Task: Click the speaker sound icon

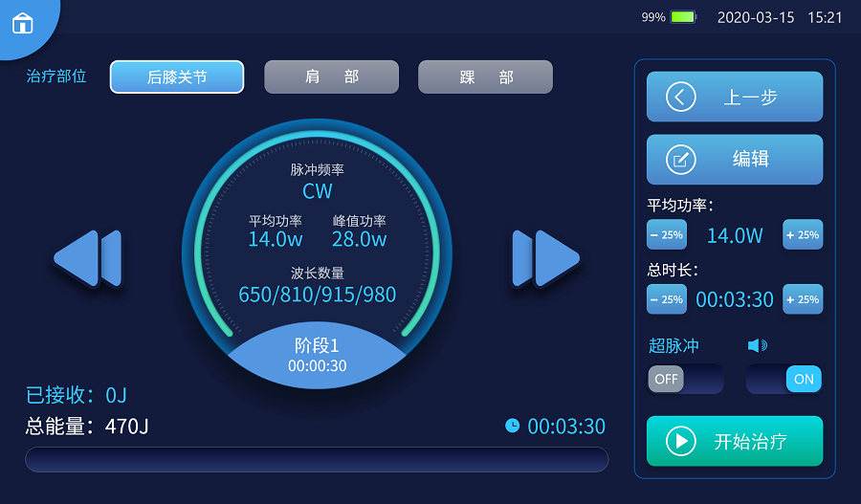Action: 757,345
